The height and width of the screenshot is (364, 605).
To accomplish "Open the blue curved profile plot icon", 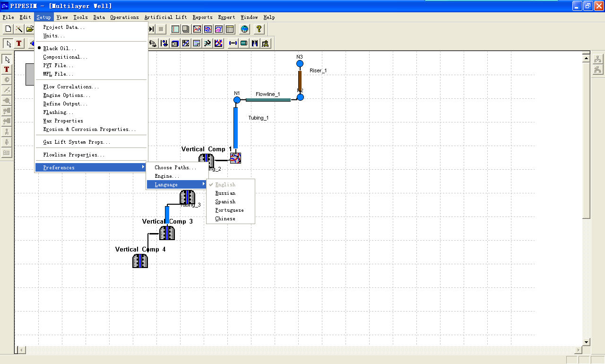I will [x=208, y=29].
